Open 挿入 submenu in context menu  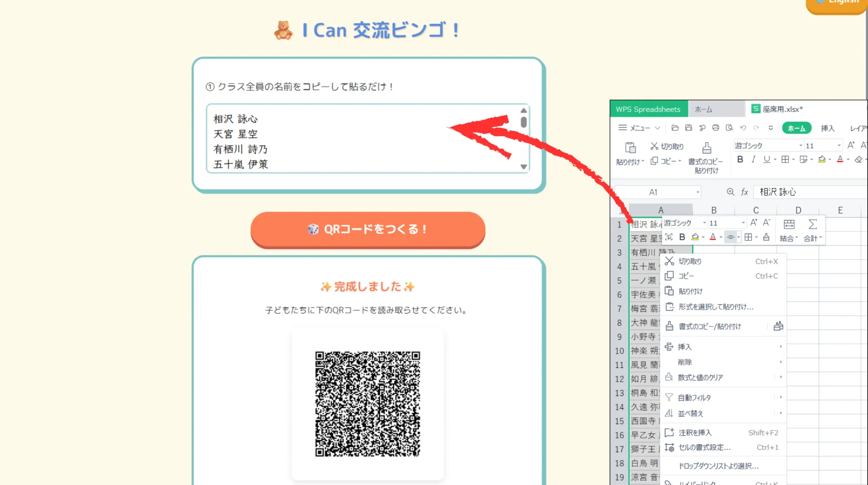(723, 347)
